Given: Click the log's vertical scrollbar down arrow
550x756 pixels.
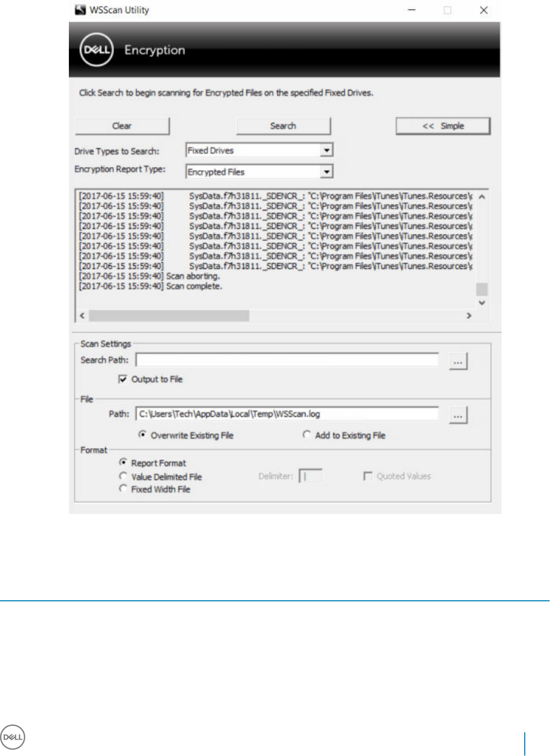Looking at the screenshot, I should 482,303.
